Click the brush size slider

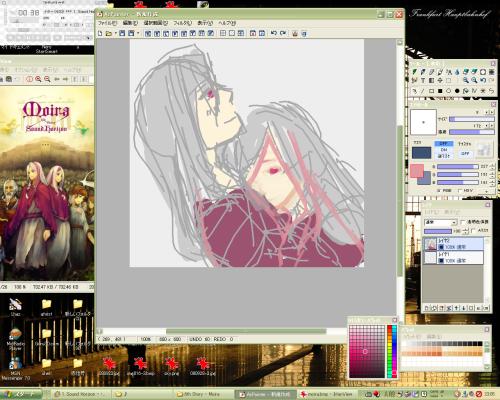(472, 119)
